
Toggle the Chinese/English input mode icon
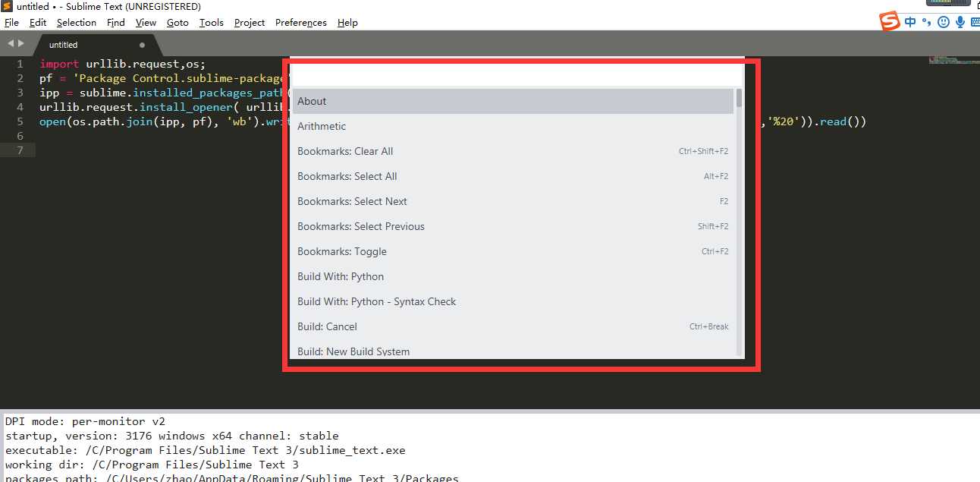(910, 22)
